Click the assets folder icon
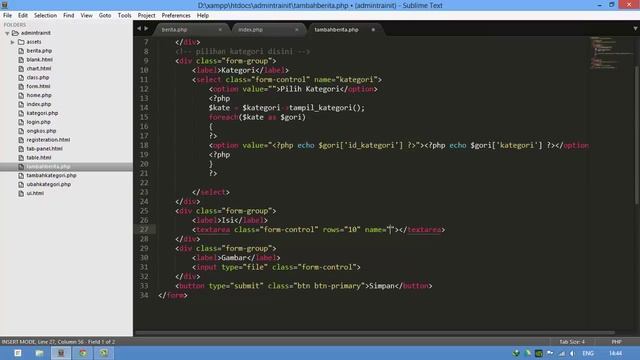 21,42
